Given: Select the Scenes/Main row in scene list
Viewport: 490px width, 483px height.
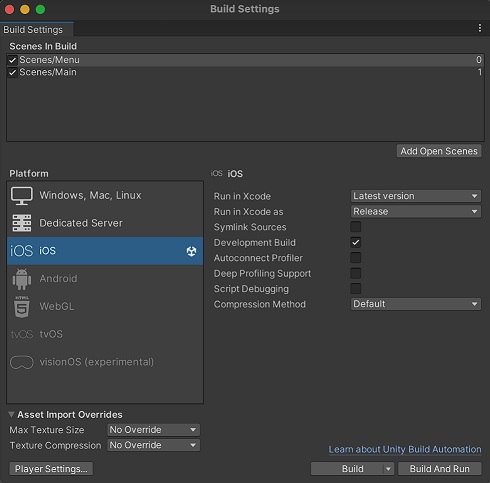Looking at the screenshot, I should (245, 72).
